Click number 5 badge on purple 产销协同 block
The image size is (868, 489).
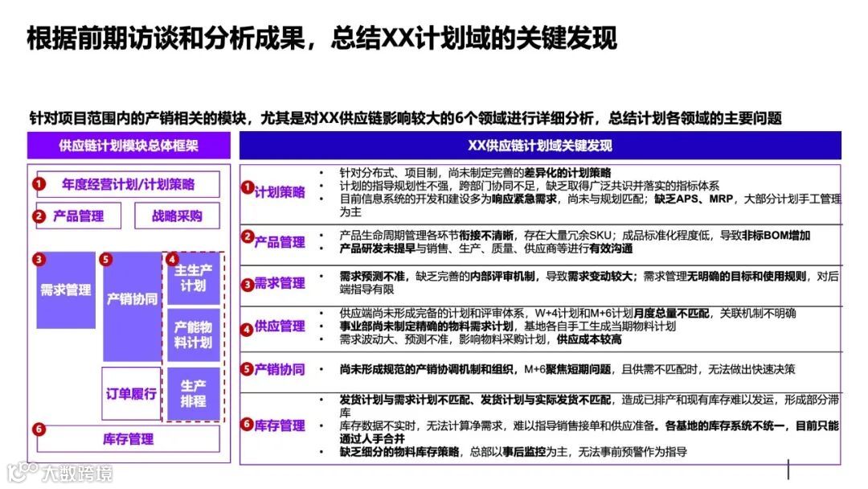[106, 259]
